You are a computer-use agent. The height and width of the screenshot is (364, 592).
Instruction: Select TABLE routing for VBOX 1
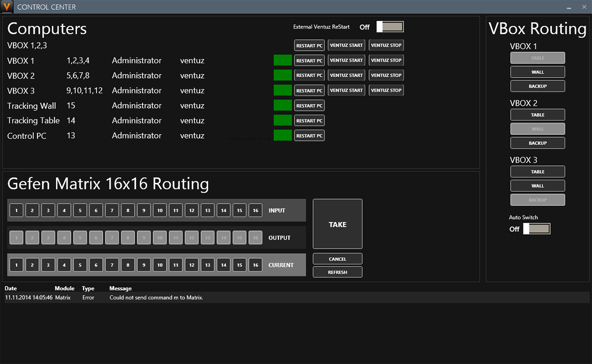coord(538,58)
